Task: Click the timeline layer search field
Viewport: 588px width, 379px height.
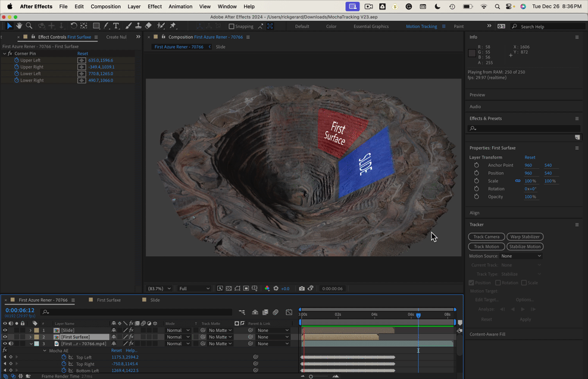Action: (x=137, y=312)
